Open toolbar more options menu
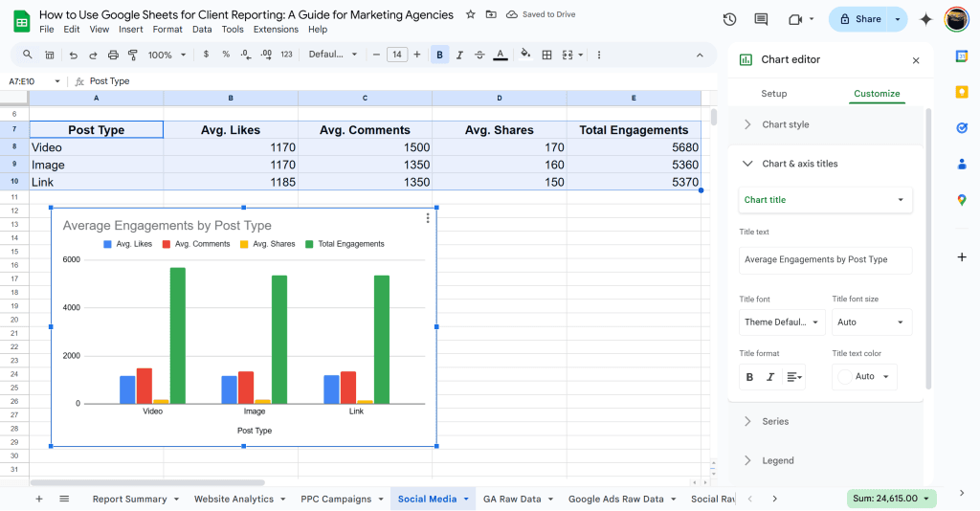The height and width of the screenshot is (511, 980). (599, 55)
